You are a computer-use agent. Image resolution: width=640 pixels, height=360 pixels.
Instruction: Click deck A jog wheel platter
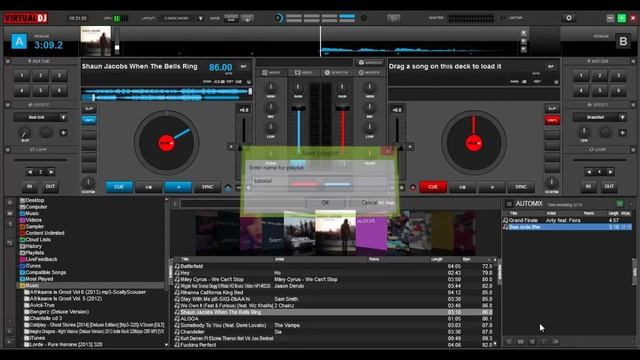167,143
